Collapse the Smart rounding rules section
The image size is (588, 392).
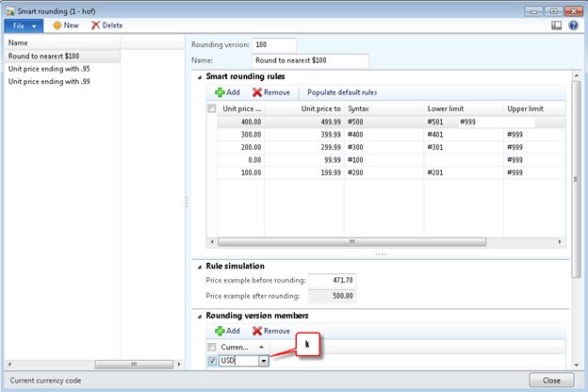199,76
